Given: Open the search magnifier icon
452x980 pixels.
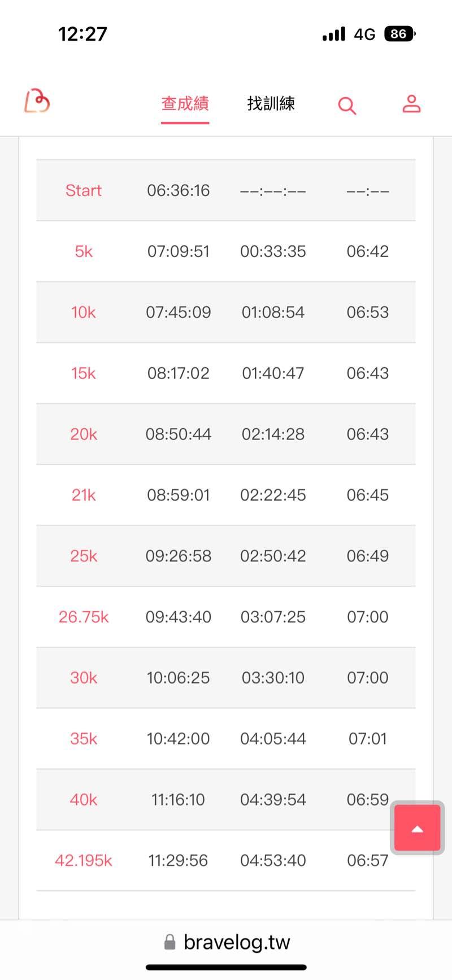Looking at the screenshot, I should pos(347,105).
